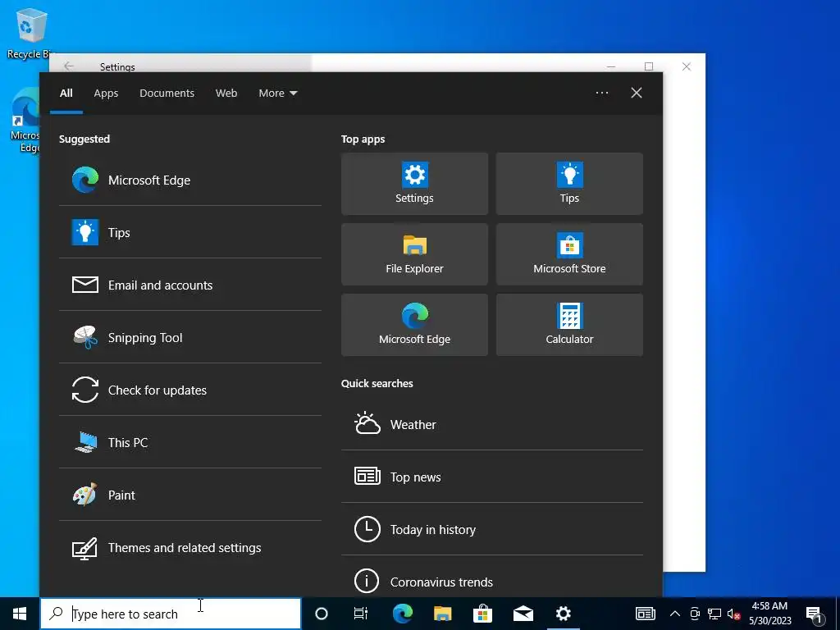Image resolution: width=840 pixels, height=630 pixels.
Task: Open Microsoft Edge from Suggested list
Action: coord(190,180)
